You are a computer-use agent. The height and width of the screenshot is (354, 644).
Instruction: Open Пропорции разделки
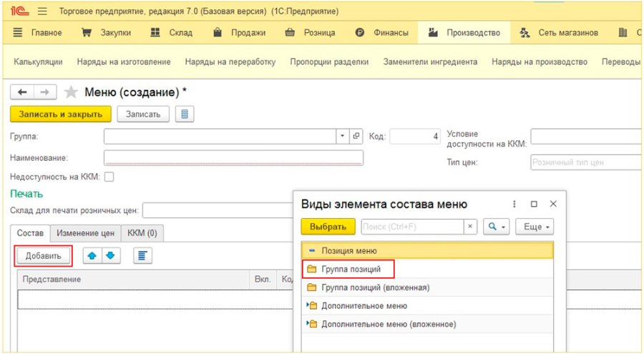[329, 62]
